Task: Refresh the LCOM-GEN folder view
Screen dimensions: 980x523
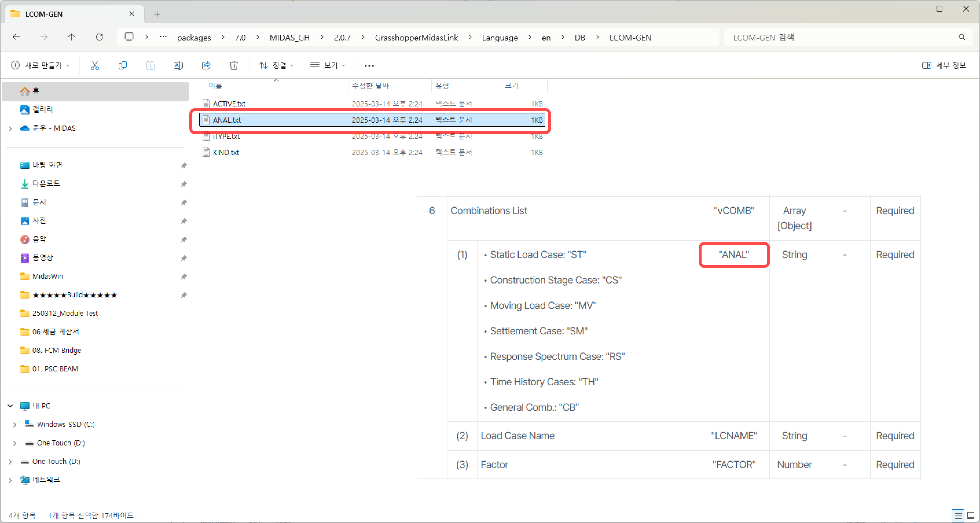Action: coord(100,37)
